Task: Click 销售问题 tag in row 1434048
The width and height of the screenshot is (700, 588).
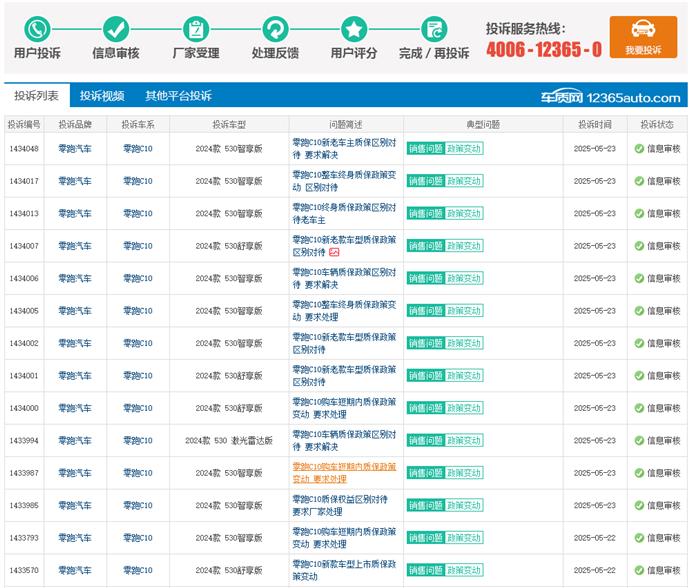Action: (x=425, y=149)
